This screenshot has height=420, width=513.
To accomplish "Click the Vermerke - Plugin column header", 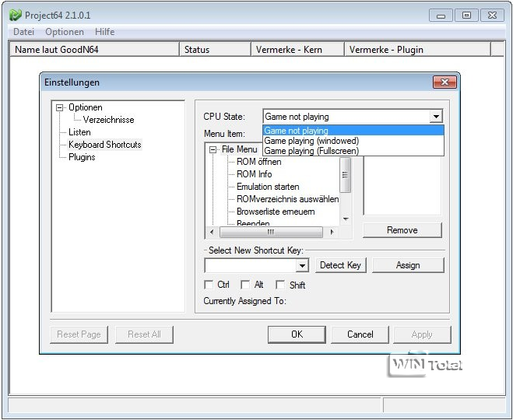I will click(x=418, y=49).
